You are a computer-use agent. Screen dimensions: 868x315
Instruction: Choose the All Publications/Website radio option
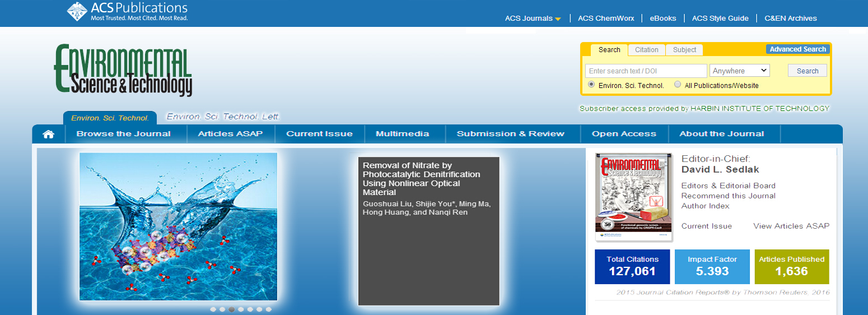point(678,85)
